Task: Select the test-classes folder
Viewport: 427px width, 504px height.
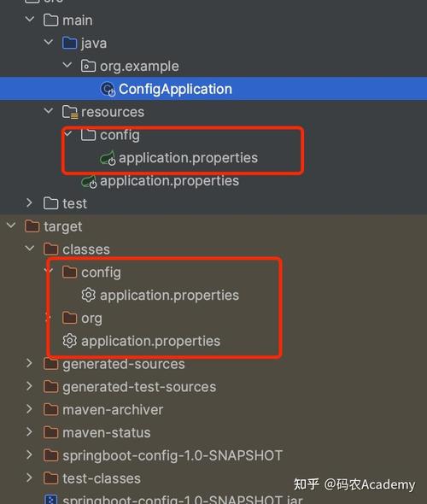Action: [102, 478]
